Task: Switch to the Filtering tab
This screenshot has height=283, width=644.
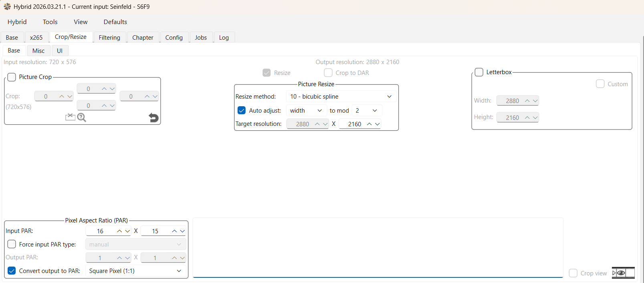Action: (x=109, y=37)
